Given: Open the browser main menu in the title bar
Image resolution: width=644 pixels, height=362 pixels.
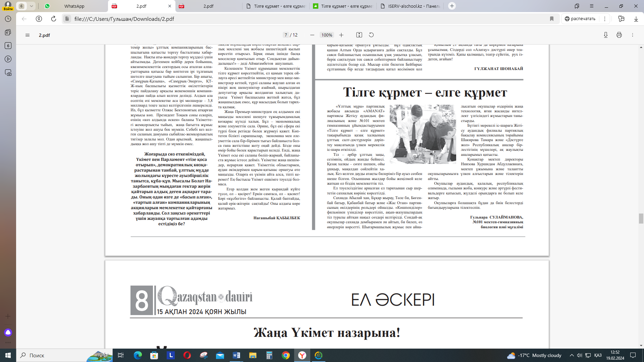Looking at the screenshot, I should (x=592, y=6).
